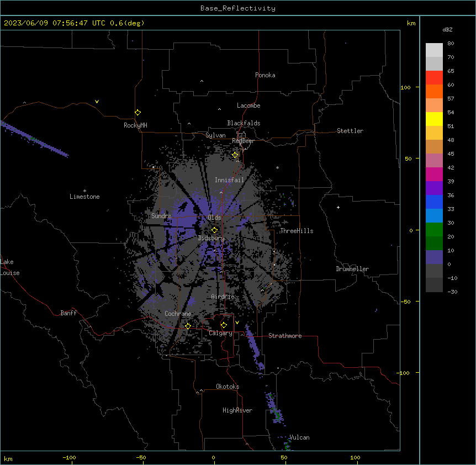Click the Lacombe city label
Viewport: 476px width, 465px height.
pos(248,105)
